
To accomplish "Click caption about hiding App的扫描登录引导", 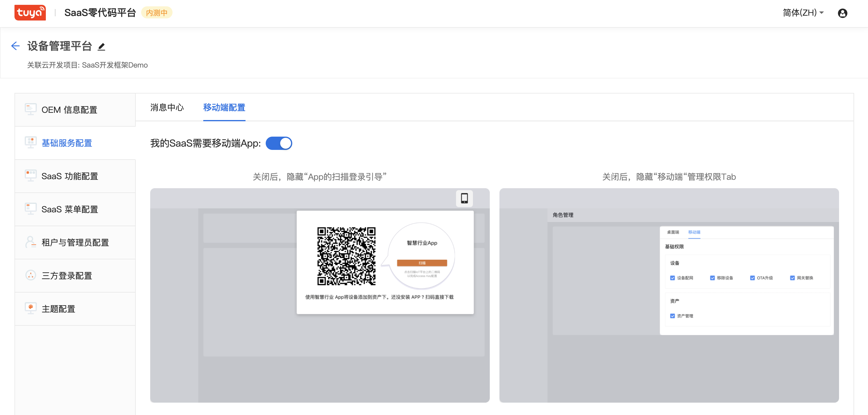I will [x=319, y=177].
